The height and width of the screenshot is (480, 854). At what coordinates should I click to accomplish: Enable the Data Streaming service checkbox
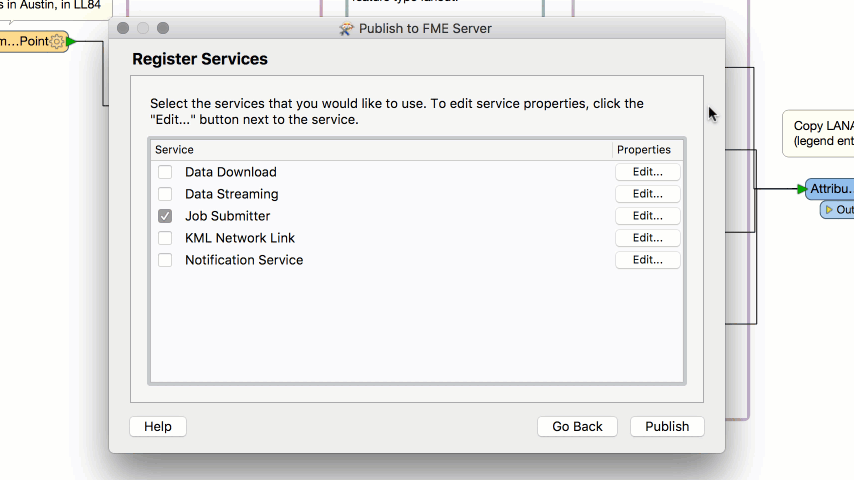coord(165,194)
